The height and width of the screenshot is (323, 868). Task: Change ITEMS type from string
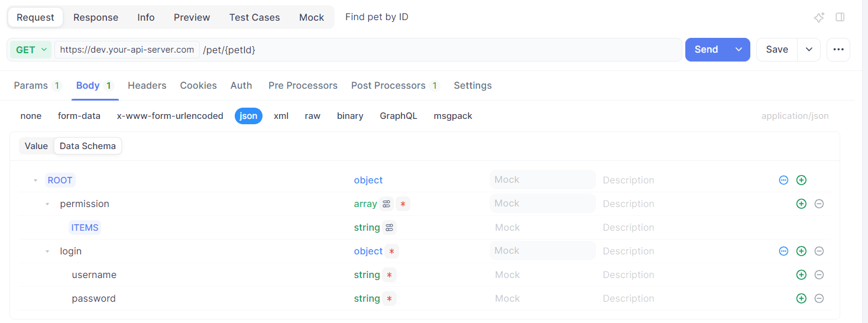tap(367, 227)
